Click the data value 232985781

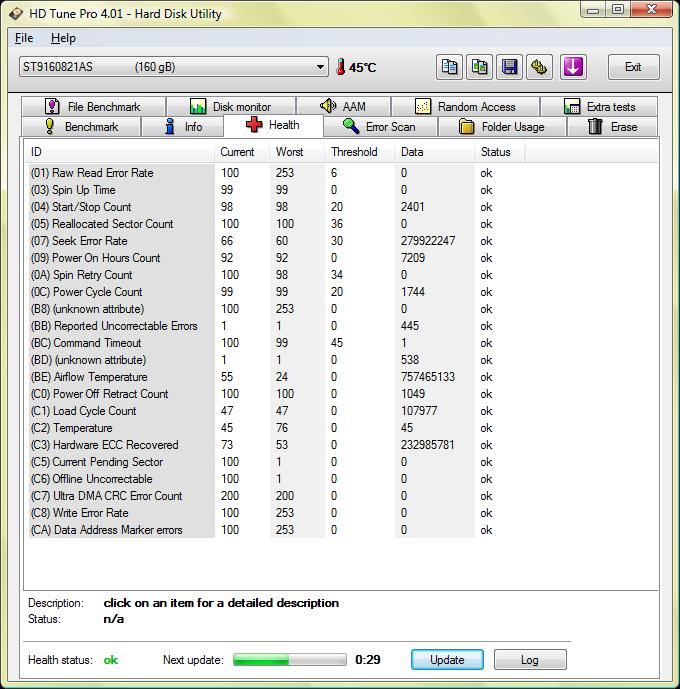point(427,445)
